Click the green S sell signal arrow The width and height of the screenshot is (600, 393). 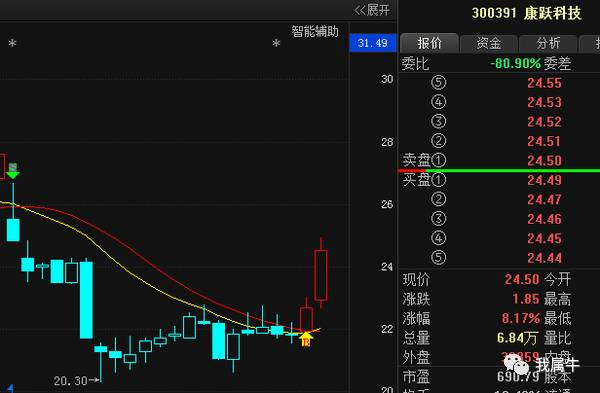(13, 171)
